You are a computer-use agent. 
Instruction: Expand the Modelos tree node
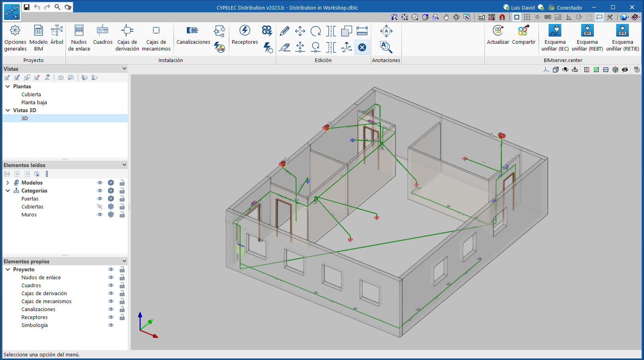8,183
